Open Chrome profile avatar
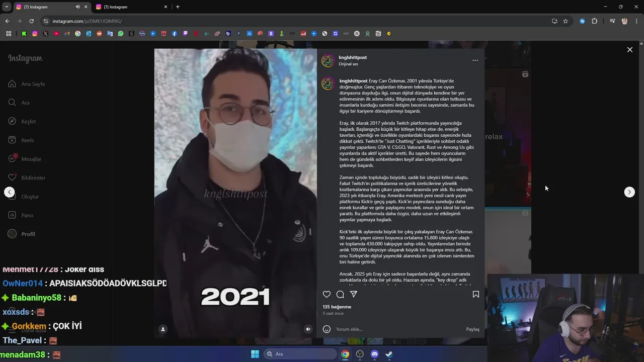 (624, 21)
